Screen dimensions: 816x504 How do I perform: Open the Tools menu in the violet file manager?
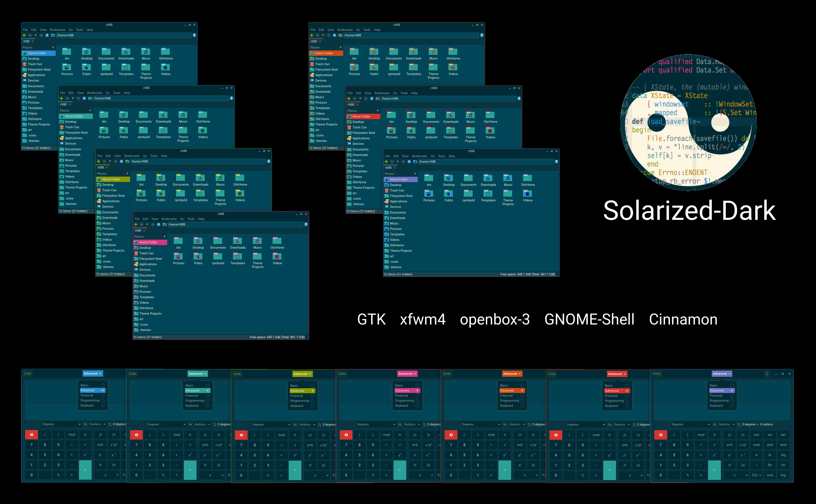[x=442, y=156]
